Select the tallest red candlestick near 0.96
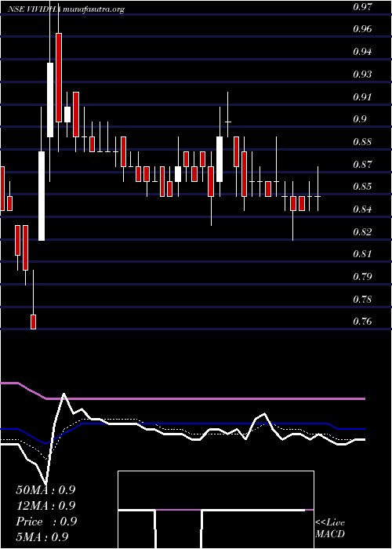The width and height of the screenshot is (392, 549). pos(59,78)
